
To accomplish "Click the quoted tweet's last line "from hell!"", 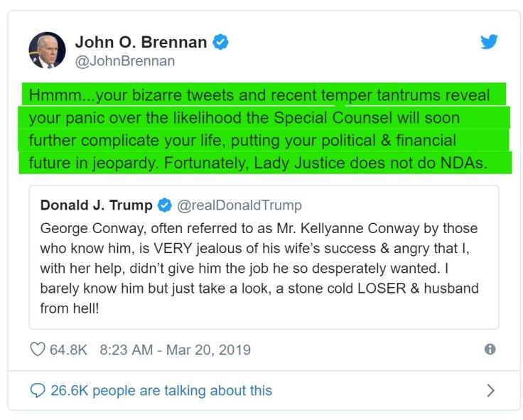I will tap(70, 309).
